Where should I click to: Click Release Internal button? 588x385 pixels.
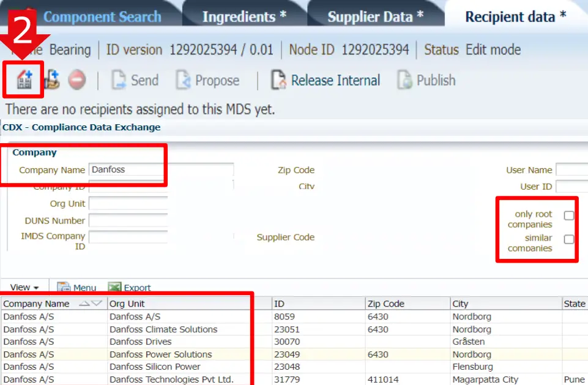(326, 80)
